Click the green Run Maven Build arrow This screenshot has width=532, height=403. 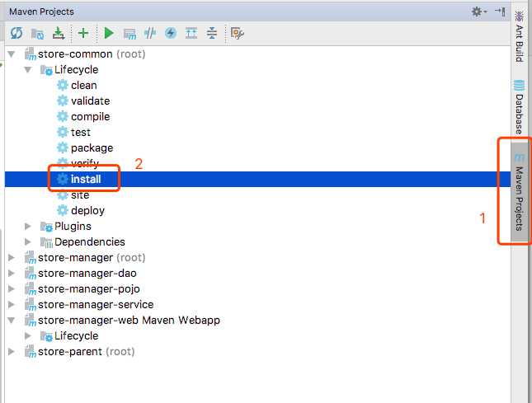pyautogui.click(x=109, y=33)
